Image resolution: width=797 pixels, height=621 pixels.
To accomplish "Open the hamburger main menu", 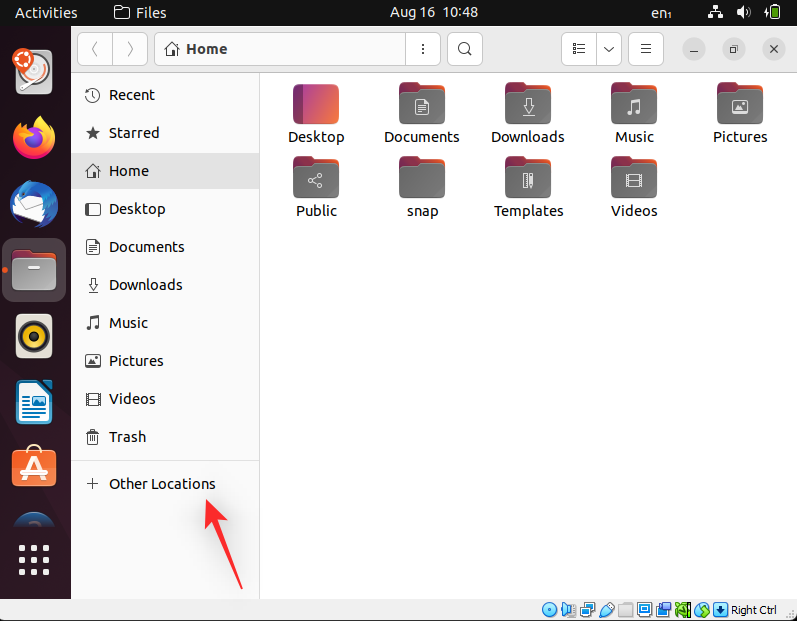I will [646, 49].
